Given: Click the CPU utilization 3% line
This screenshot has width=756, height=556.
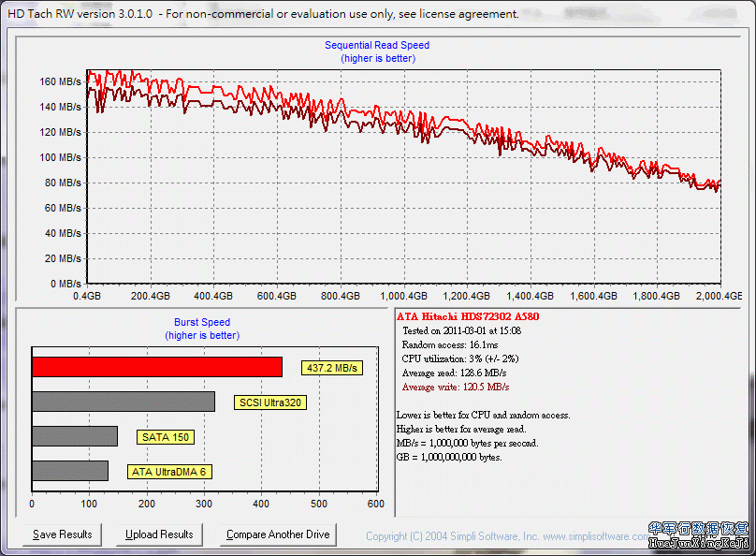Looking at the screenshot, I should point(459,358).
